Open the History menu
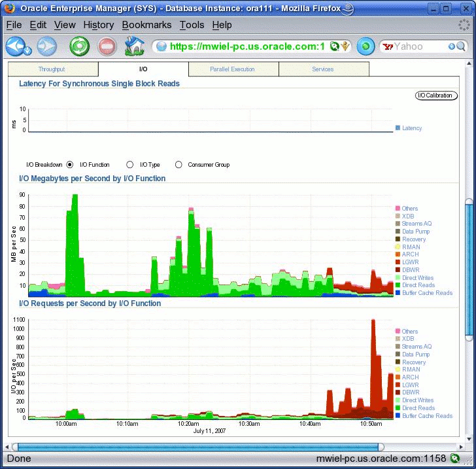 coord(99,25)
